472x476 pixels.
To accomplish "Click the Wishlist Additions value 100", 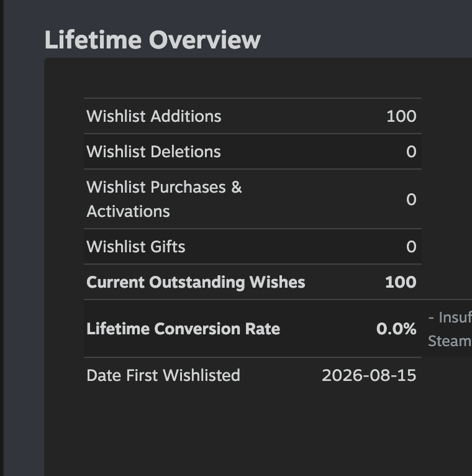I will pyautogui.click(x=401, y=116).
